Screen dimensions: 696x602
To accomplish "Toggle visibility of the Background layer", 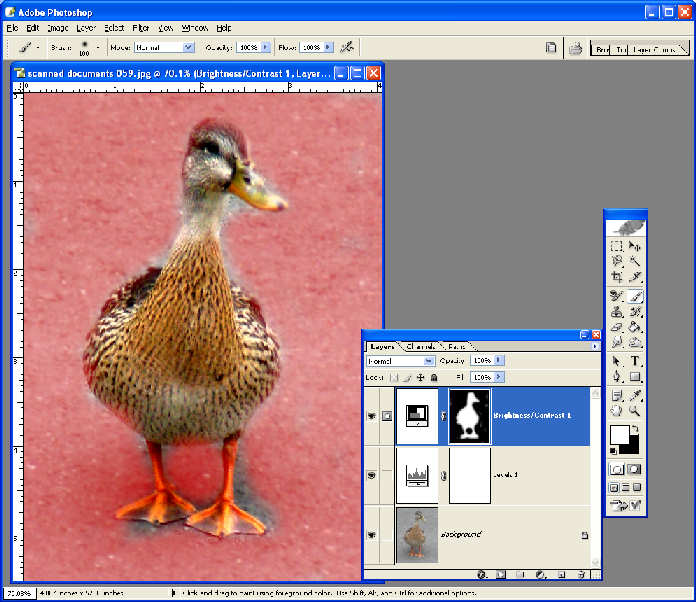I will pyautogui.click(x=372, y=535).
